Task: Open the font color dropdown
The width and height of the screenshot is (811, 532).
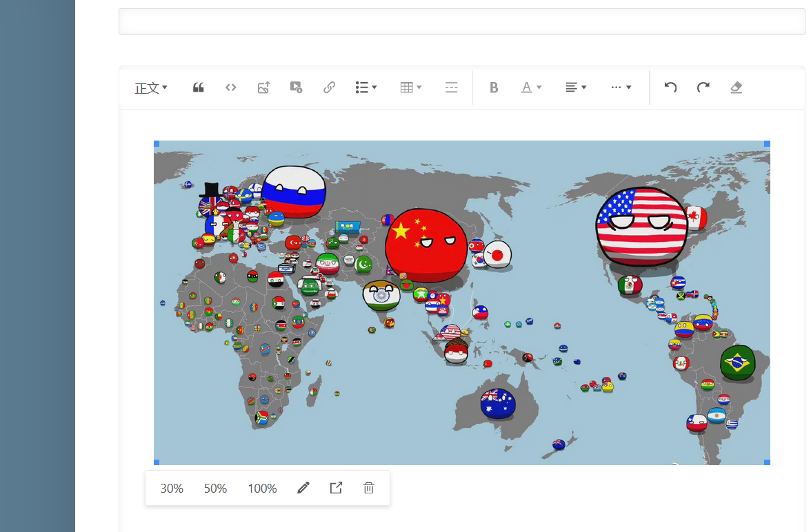Action: [531, 88]
